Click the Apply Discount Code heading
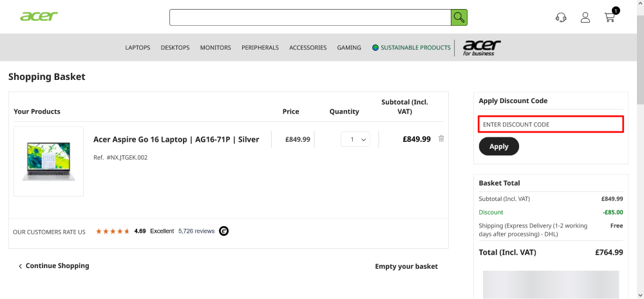This screenshot has width=644, height=299. point(513,101)
